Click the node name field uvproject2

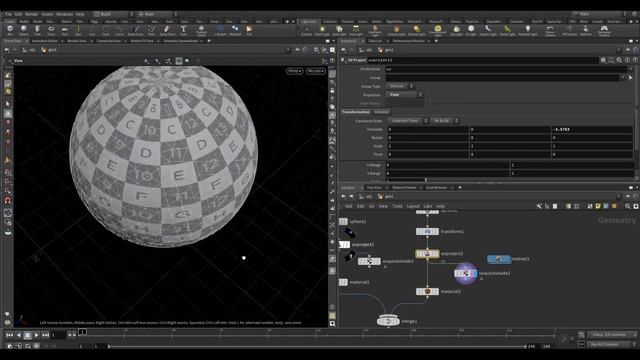[x=482, y=60]
